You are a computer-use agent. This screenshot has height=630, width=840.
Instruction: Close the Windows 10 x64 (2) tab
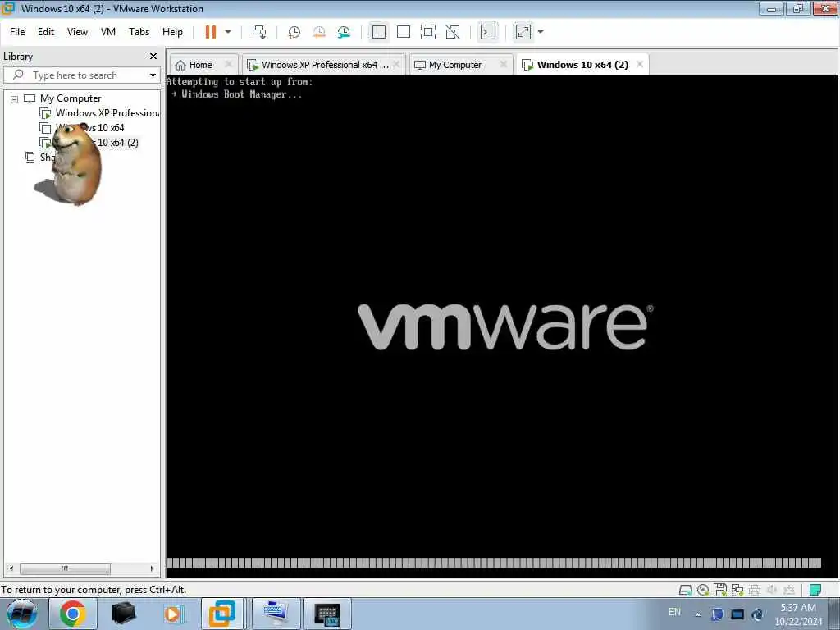click(640, 64)
